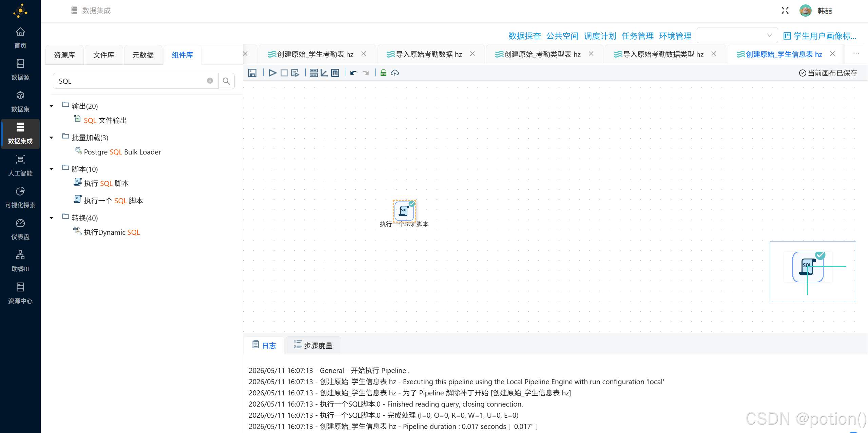Switch to the 文件库 tab
The height and width of the screenshot is (433, 868).
pos(104,55)
